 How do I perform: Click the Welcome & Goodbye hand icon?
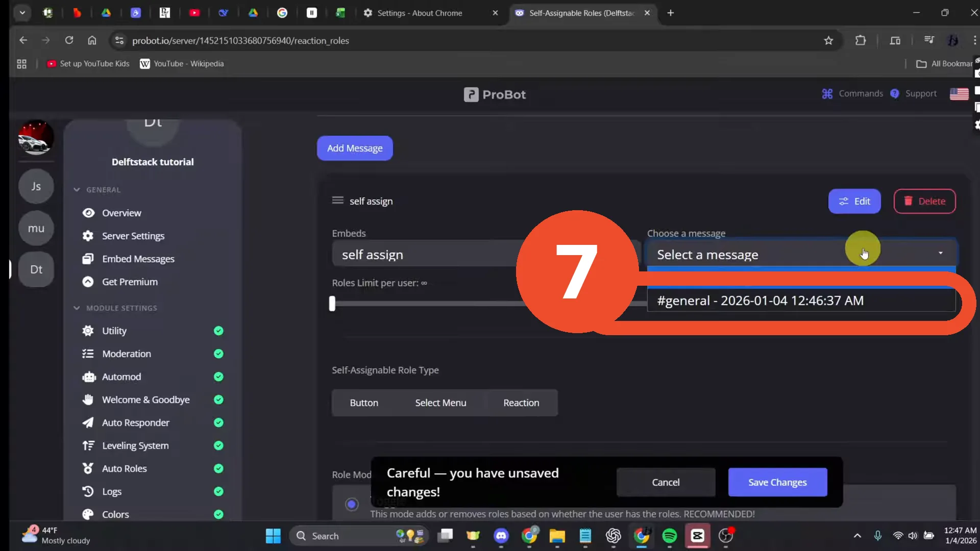88,399
